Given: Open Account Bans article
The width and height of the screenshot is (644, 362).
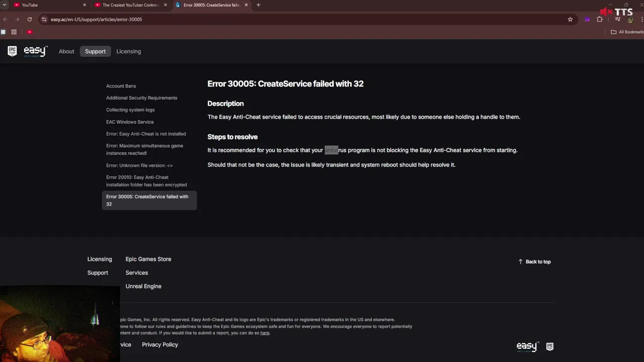Looking at the screenshot, I should (121, 86).
